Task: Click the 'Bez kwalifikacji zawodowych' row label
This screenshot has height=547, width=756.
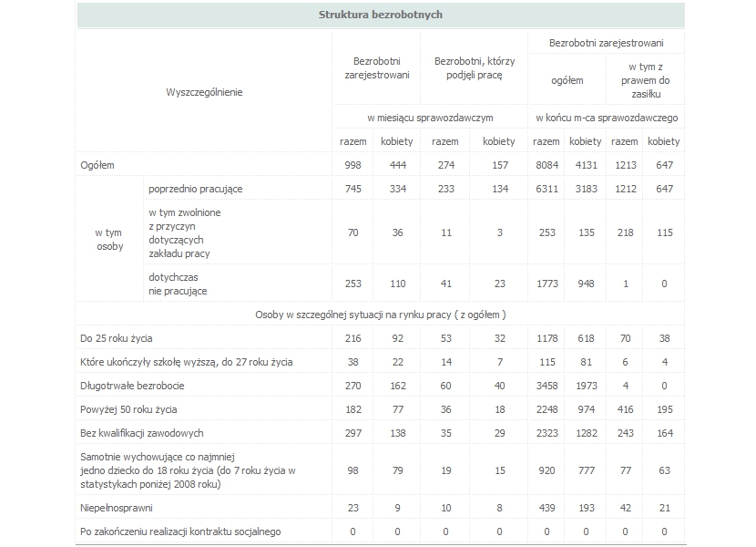Action: pos(141,433)
